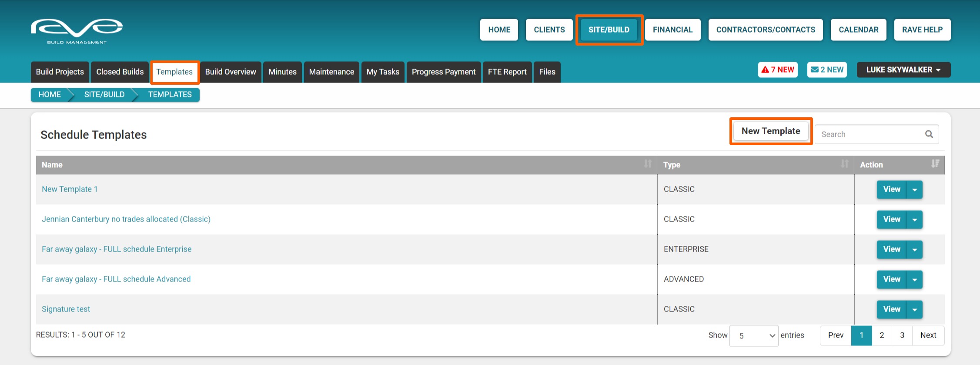View the Signature test template
The width and height of the screenshot is (980, 365).
coord(892,309)
